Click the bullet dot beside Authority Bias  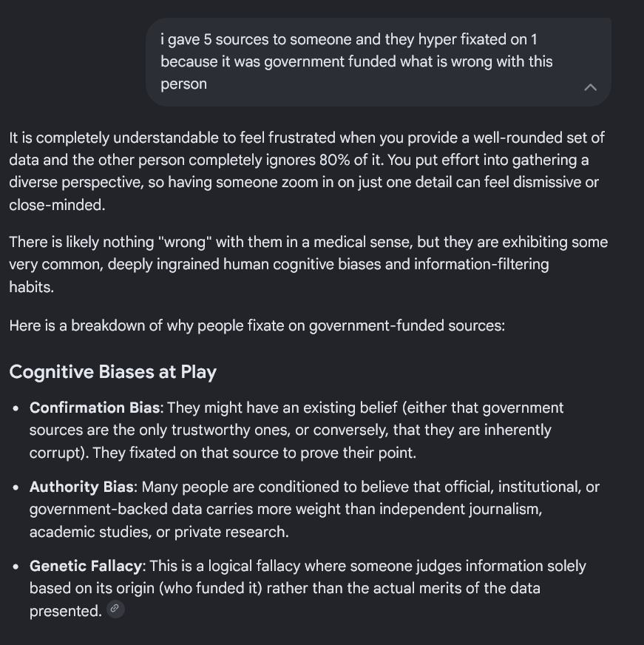16,488
